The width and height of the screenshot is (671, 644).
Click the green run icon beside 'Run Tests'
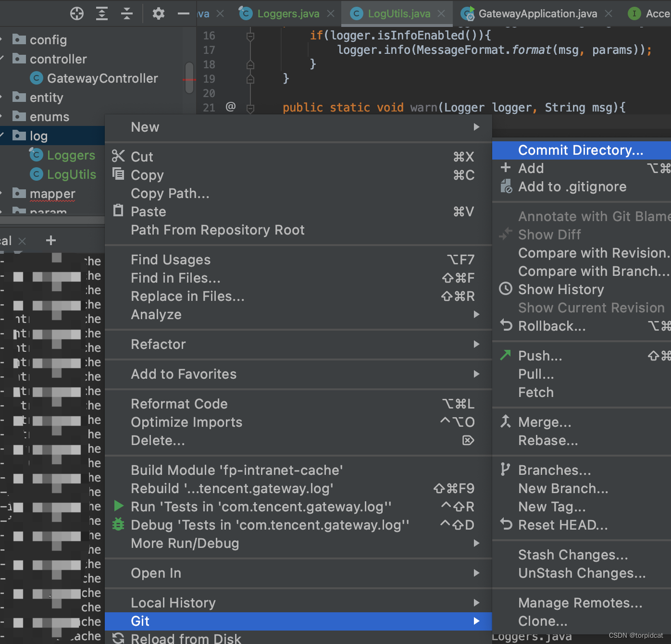(118, 506)
